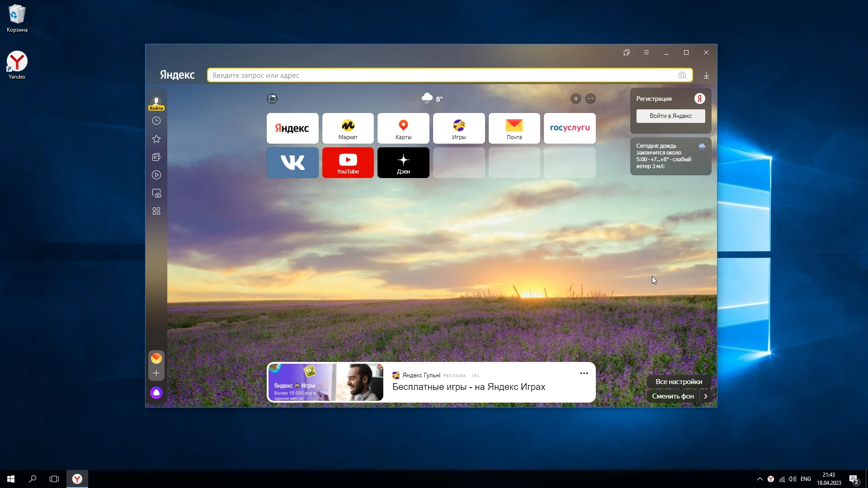The image size is (868, 488).
Task: Open Collections icon in sidebar
Action: coord(156,157)
